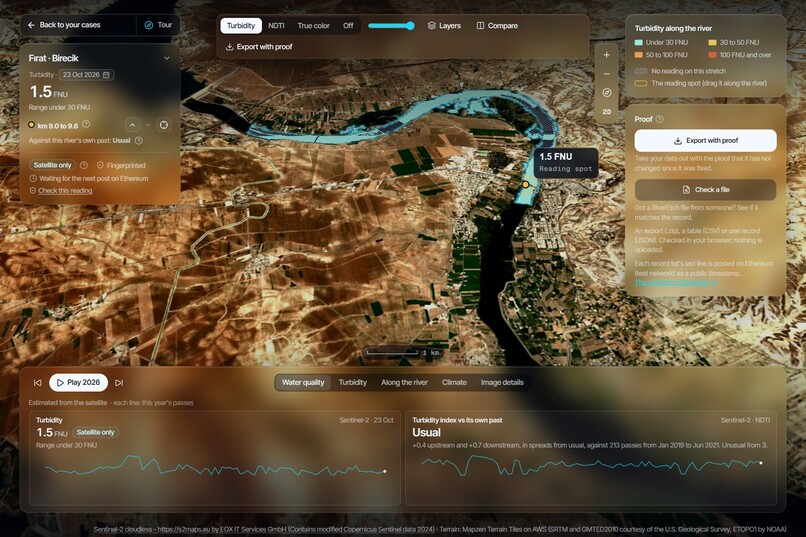Select the Turbidity map mode
The height and width of the screenshot is (537, 806).
point(241,26)
